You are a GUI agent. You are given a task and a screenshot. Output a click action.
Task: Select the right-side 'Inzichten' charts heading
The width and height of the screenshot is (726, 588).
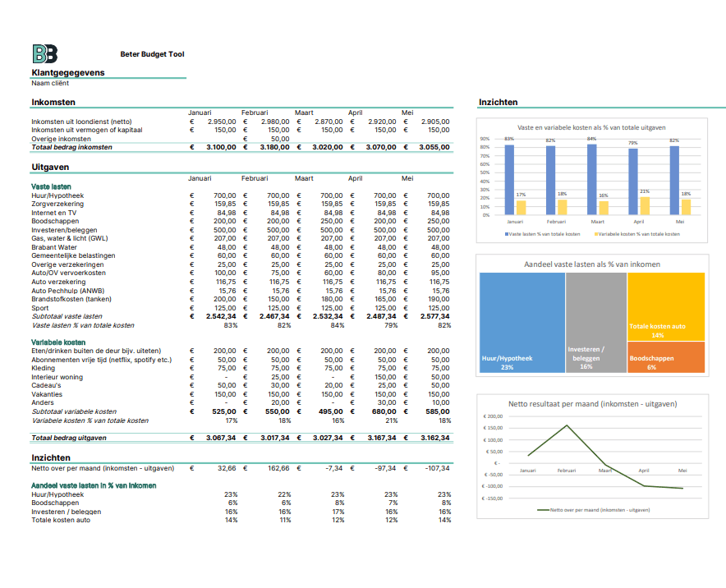tap(499, 103)
